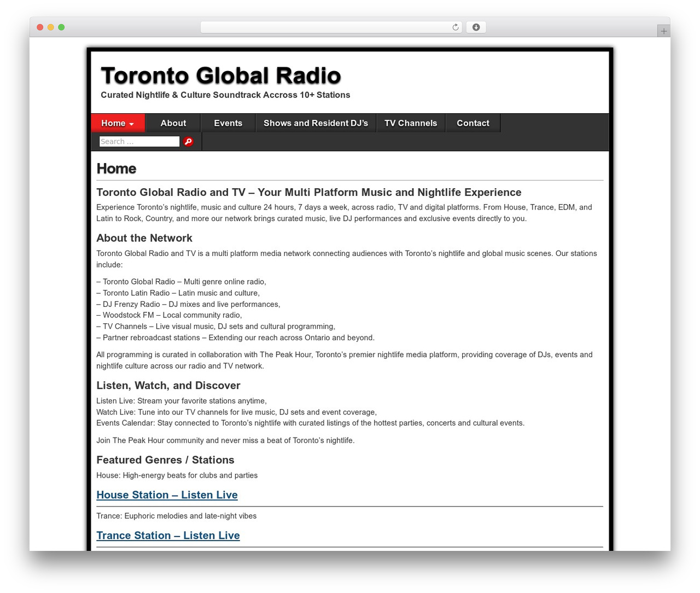Image resolution: width=700 pixels, height=593 pixels.
Task: Click the Multi Platform Music and Nightlife heading
Action: coord(309,193)
